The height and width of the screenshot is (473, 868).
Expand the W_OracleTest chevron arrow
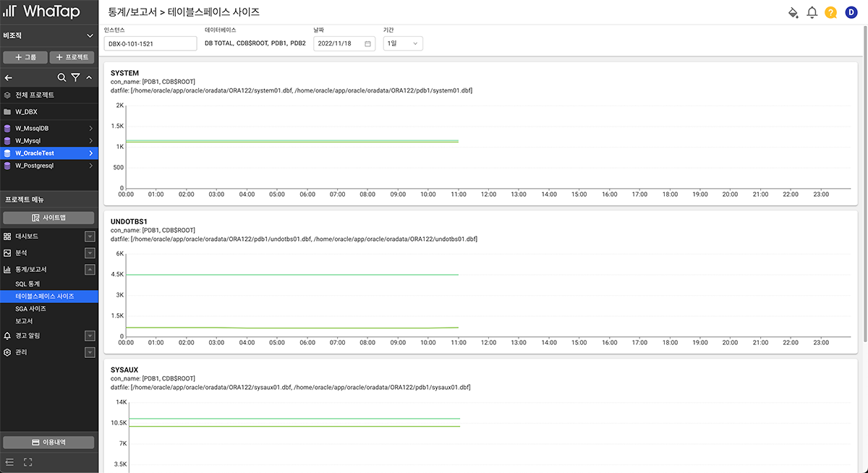pos(90,153)
